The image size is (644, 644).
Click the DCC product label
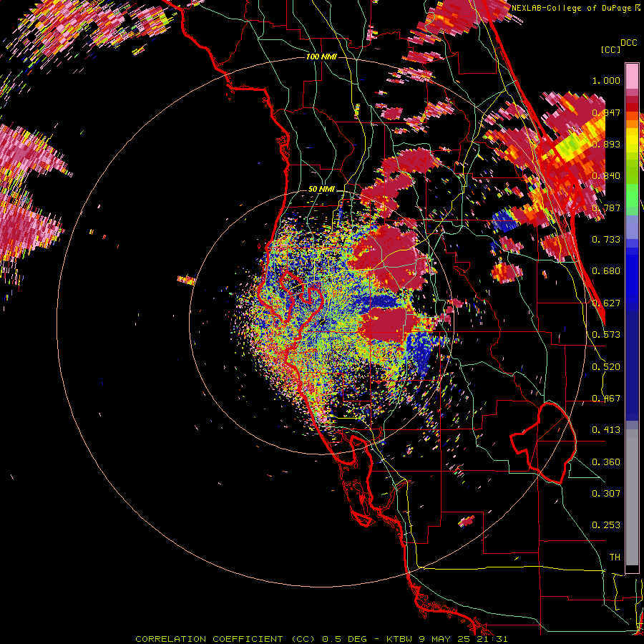628,43
